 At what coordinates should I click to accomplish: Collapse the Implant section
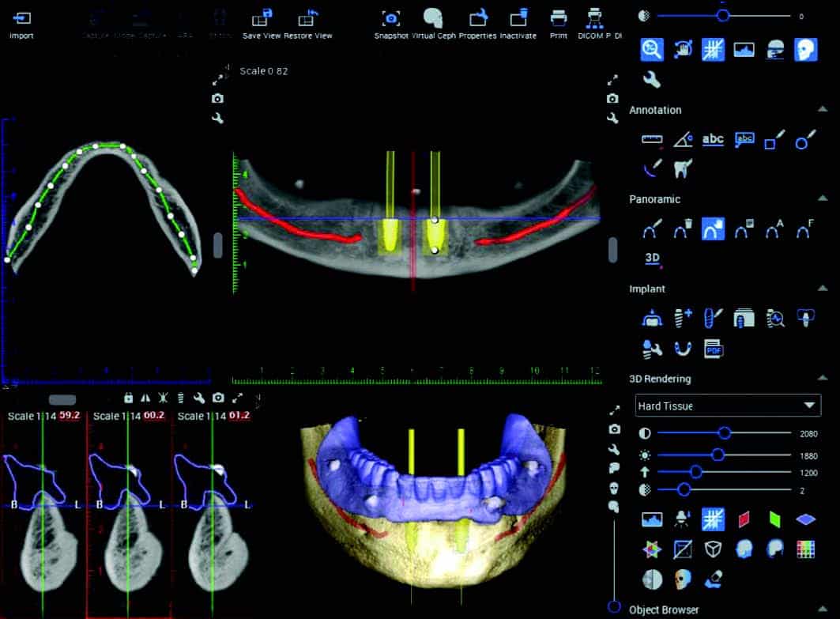coord(823,289)
